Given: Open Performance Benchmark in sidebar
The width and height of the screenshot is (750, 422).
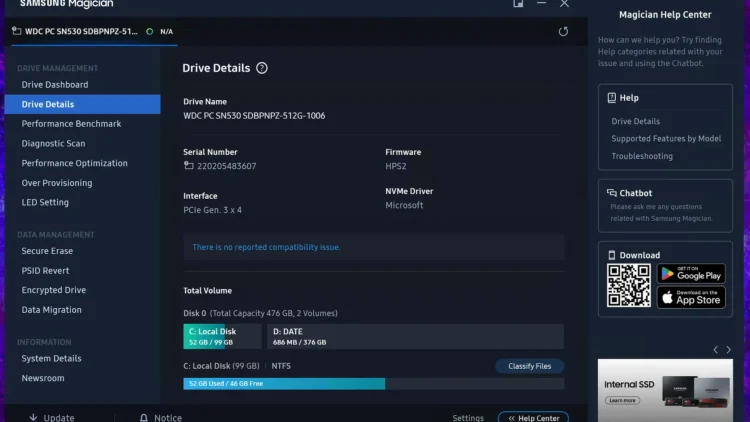Looking at the screenshot, I should (71, 124).
